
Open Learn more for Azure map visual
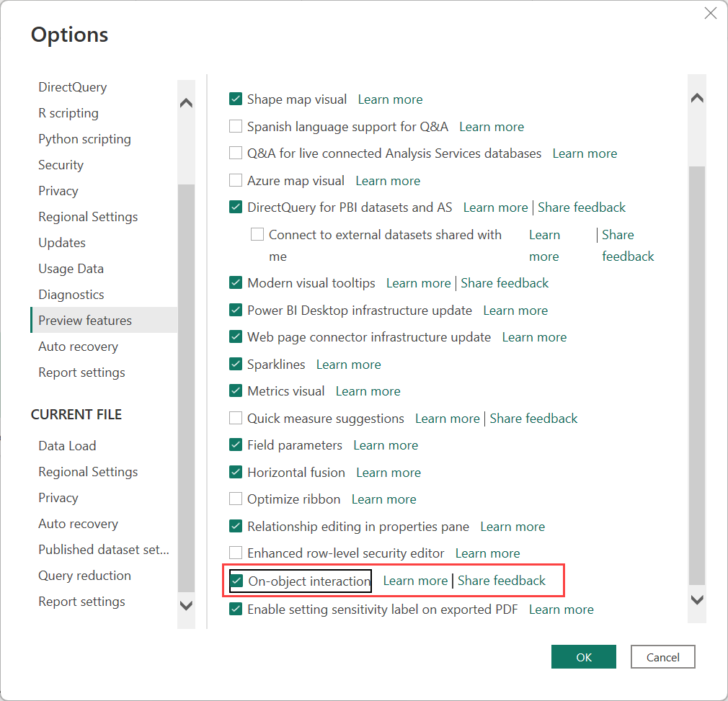388,180
